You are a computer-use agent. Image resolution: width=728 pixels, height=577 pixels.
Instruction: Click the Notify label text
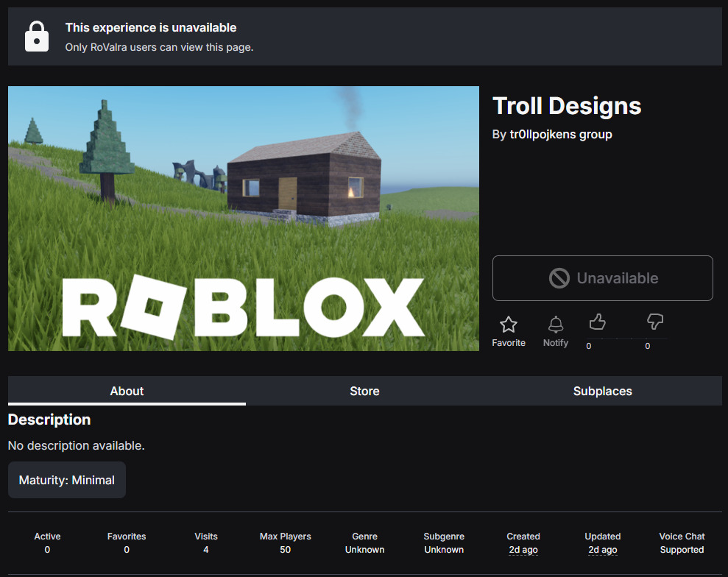[x=556, y=342]
